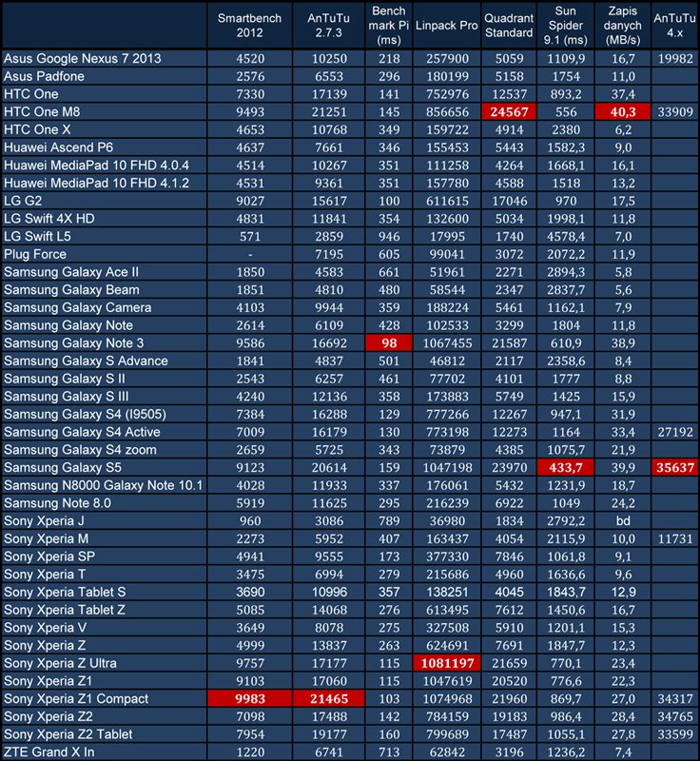
Task: Select the Samsung Galaxy S5 row name
Action: tap(63, 468)
